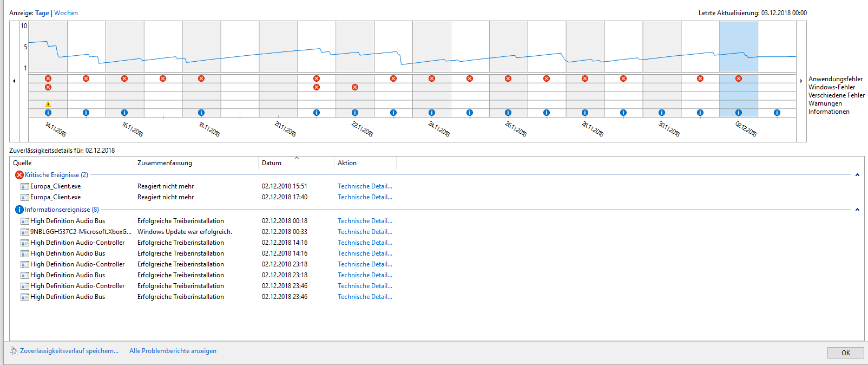Select the application error icon on 26.11.2018

pos(508,79)
